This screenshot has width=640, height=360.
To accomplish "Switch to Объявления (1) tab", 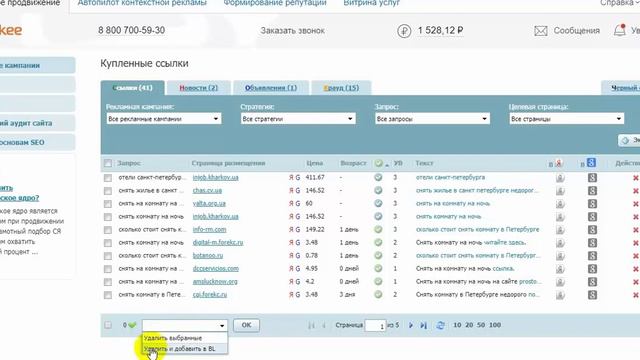I will pyautogui.click(x=271, y=88).
